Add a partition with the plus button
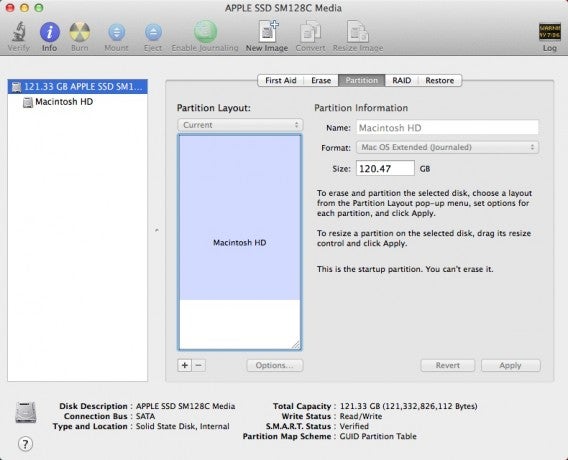The width and height of the screenshot is (568, 460). pos(185,365)
